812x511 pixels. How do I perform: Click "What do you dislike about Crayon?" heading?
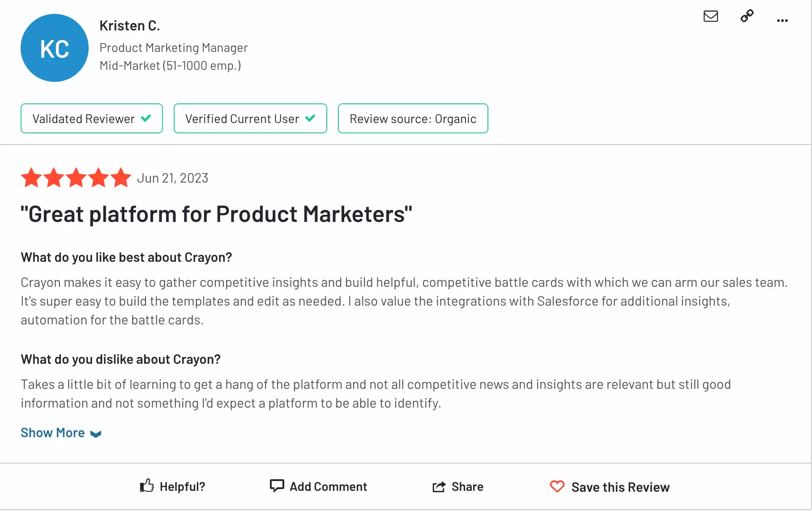pyautogui.click(x=120, y=359)
